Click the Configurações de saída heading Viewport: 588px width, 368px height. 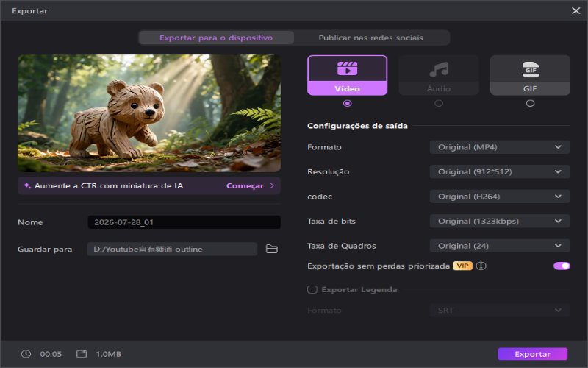357,126
